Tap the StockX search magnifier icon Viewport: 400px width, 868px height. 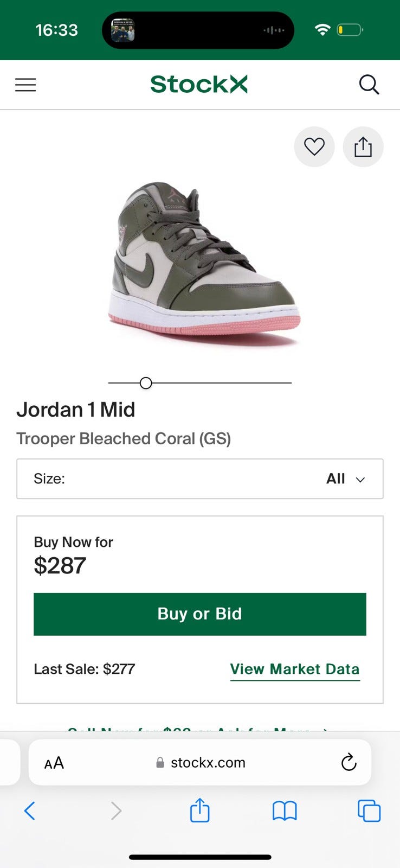(369, 85)
